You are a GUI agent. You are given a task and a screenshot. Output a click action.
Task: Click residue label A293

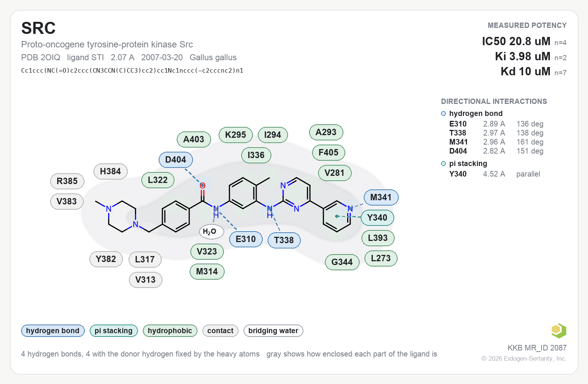click(326, 132)
